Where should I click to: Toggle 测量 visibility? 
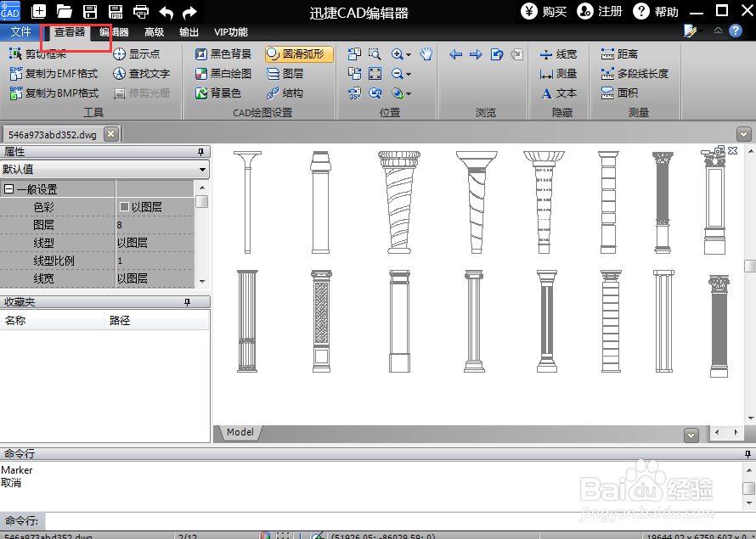[558, 74]
